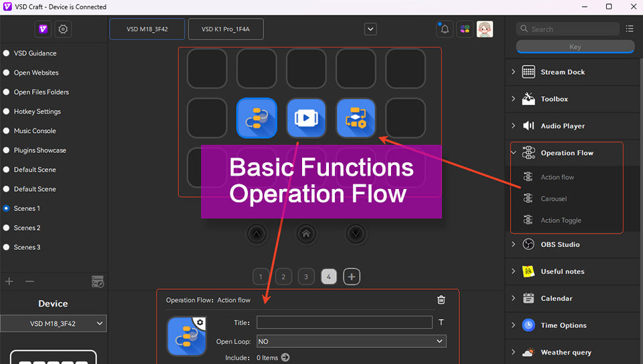643x364 pixels.
Task: Click the Toolbox category icon
Action: [528, 99]
